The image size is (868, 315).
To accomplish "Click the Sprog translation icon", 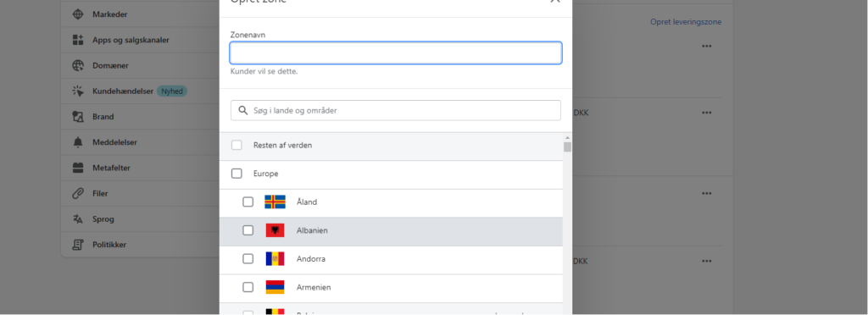I will pyautogui.click(x=78, y=218).
